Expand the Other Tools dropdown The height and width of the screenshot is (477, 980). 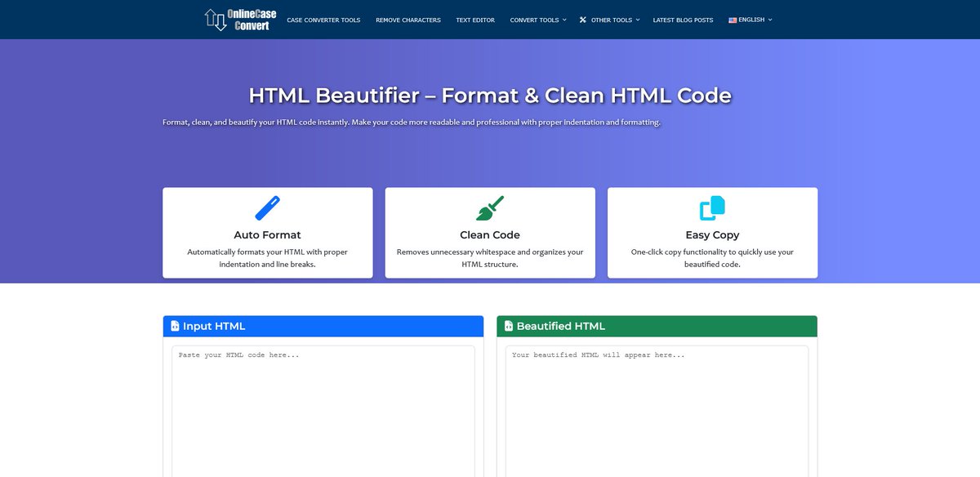tap(609, 20)
